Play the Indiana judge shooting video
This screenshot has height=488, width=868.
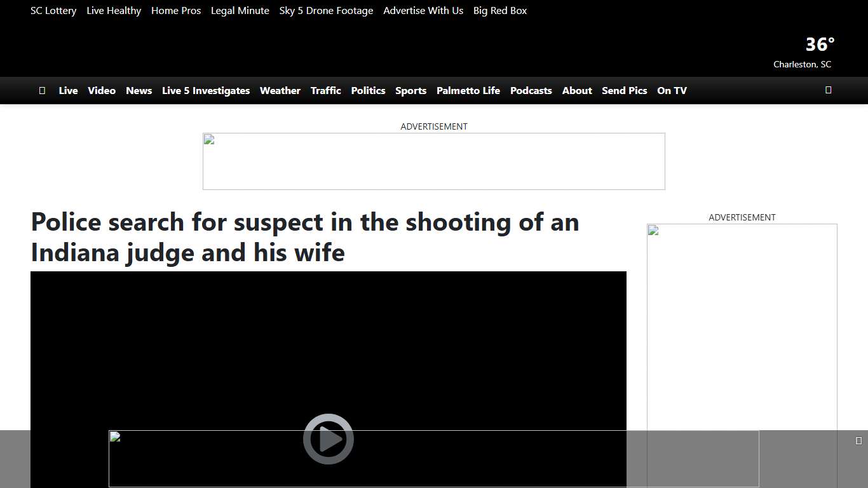pos(328,438)
